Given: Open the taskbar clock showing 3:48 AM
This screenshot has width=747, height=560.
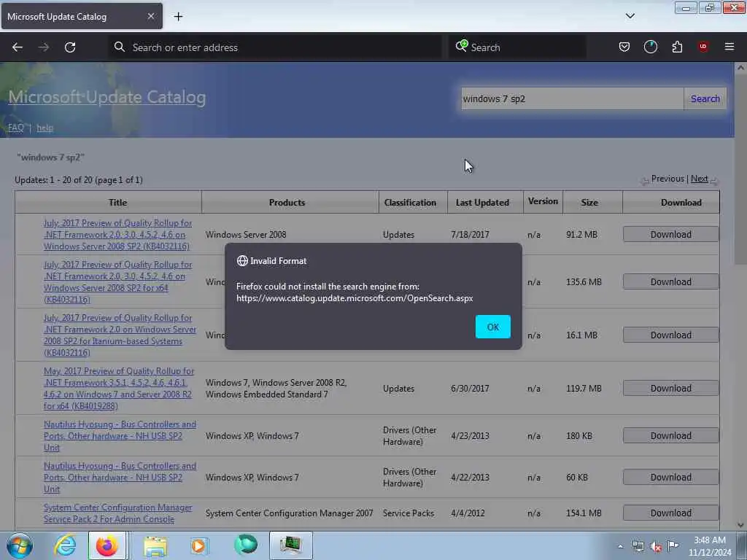Looking at the screenshot, I should coord(709,546).
